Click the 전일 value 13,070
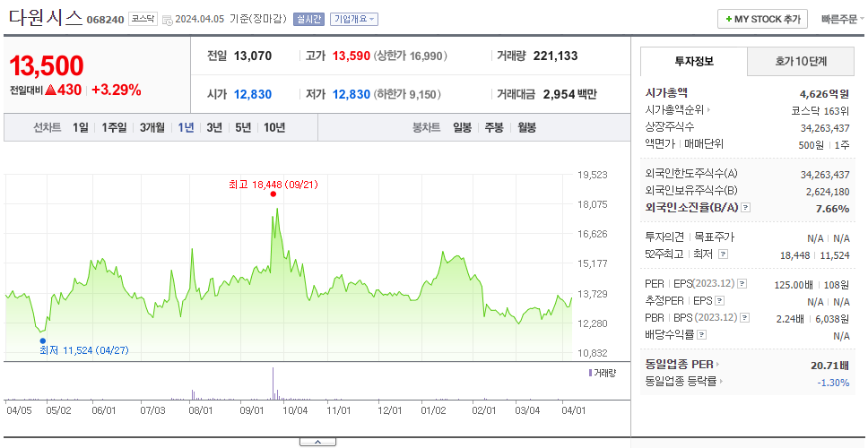Viewport: 868px width, 448px height. (x=253, y=56)
